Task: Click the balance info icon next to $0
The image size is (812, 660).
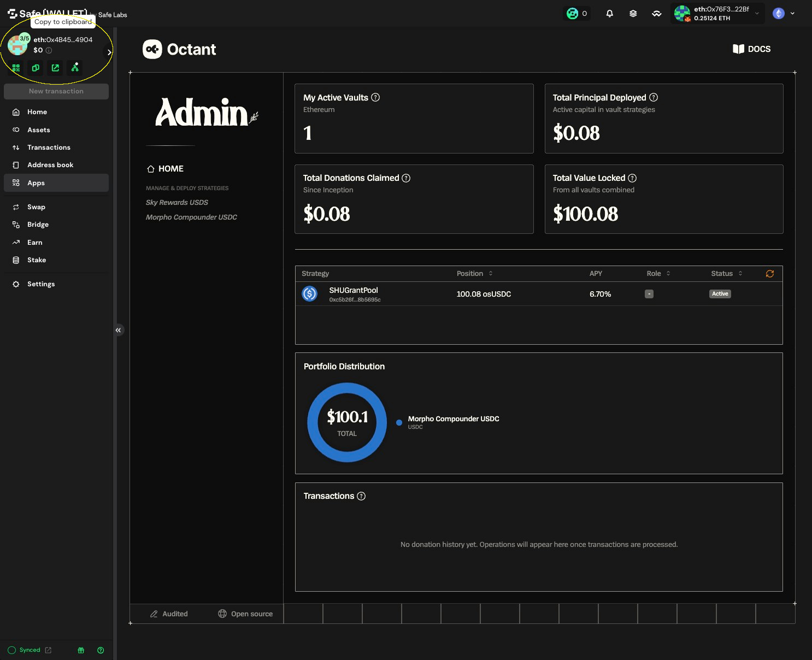Action: coord(49,50)
